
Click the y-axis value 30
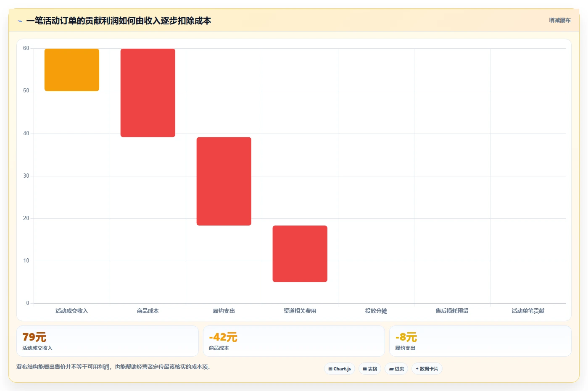click(x=26, y=176)
